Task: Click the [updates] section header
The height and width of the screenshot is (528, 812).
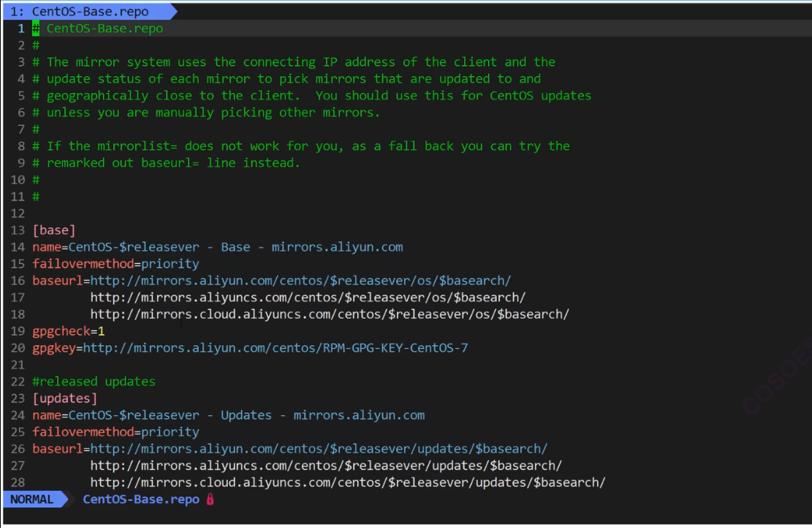Action: pos(65,399)
